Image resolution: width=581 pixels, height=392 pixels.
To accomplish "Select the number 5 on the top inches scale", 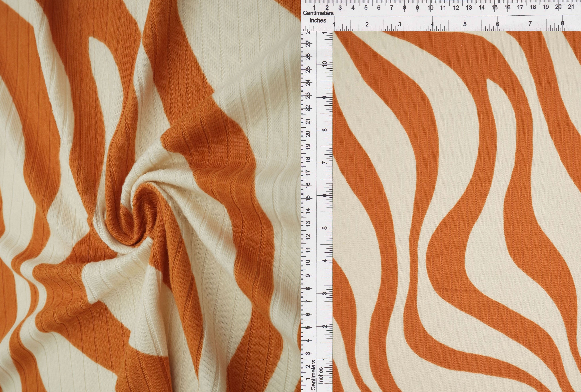I will 465,24.
